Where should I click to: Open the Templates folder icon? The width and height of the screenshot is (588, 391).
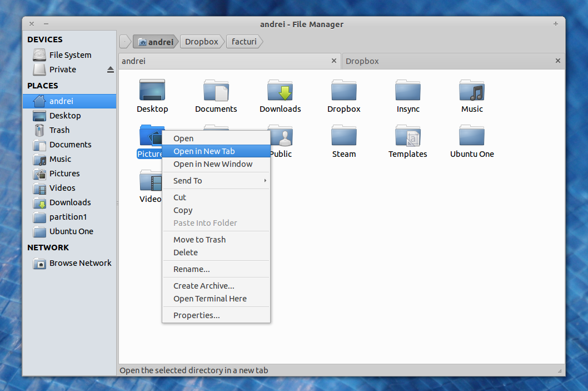pos(407,136)
